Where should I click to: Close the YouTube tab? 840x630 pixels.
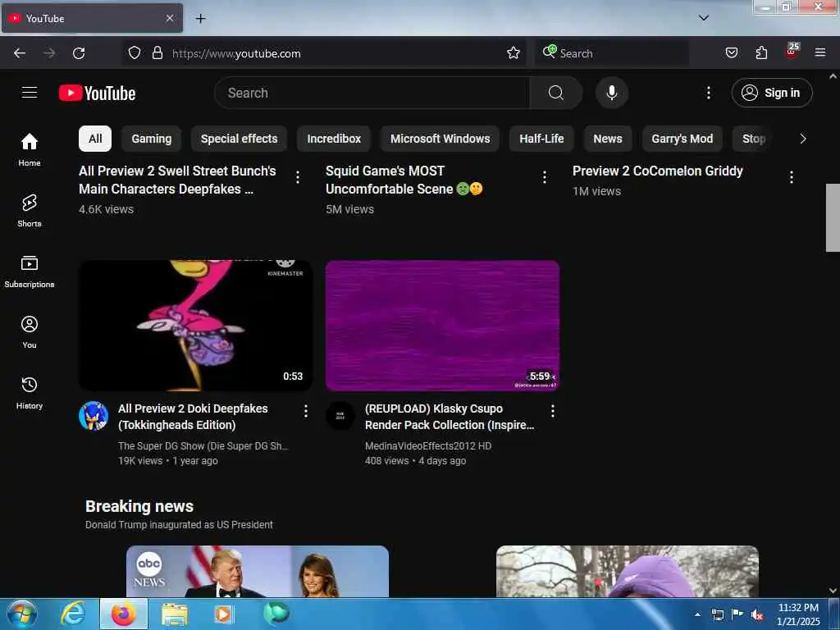(169, 18)
